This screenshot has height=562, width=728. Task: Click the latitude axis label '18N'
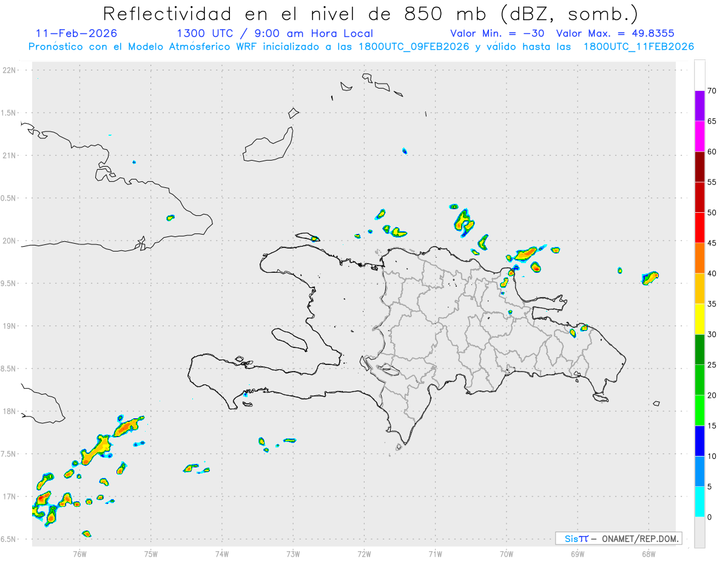click(x=10, y=412)
